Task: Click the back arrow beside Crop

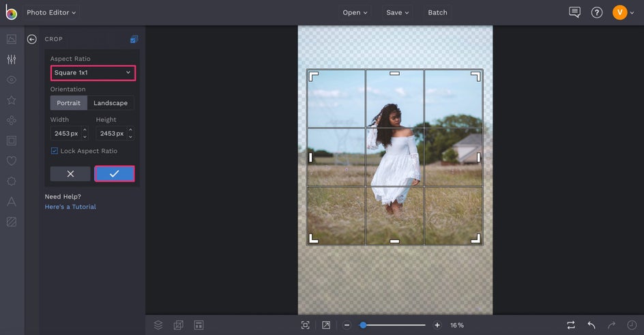Action: [31, 40]
